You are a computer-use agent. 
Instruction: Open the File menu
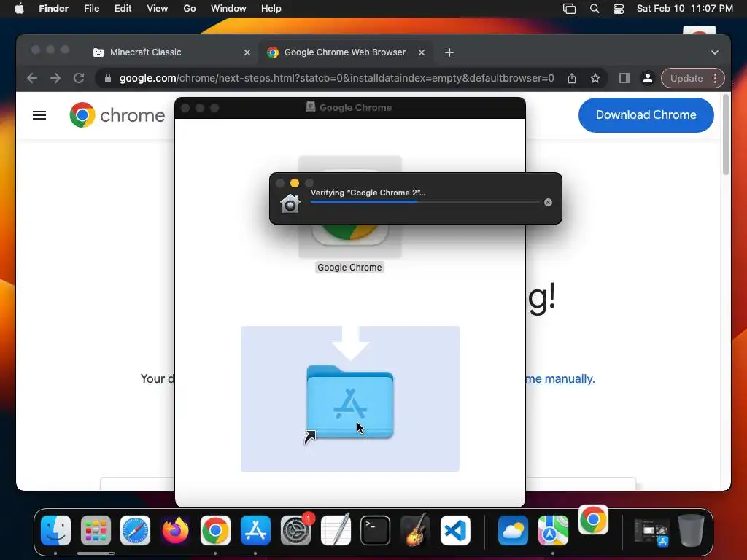(x=91, y=9)
